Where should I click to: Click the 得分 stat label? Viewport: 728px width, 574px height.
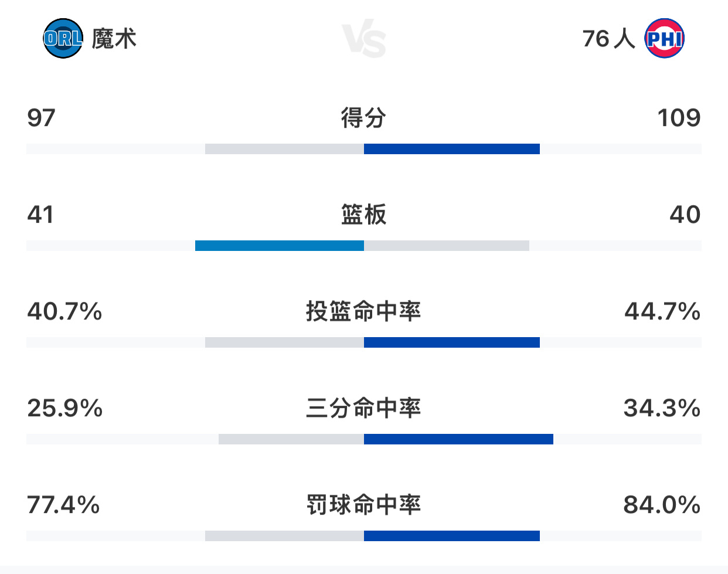tap(364, 117)
